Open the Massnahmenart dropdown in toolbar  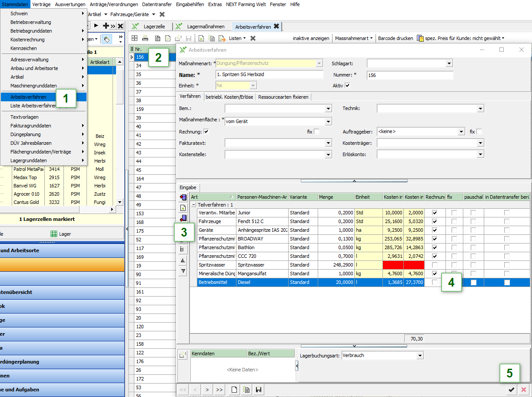(x=353, y=38)
